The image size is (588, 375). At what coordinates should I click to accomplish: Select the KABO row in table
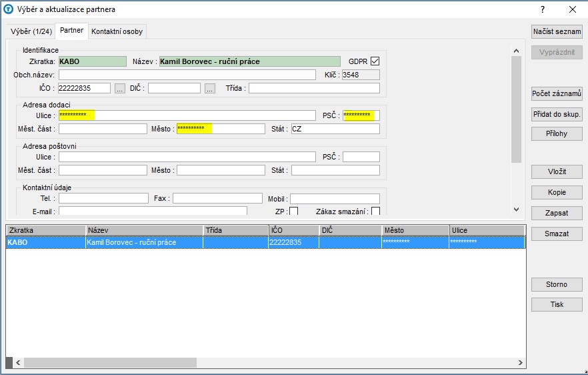point(265,242)
